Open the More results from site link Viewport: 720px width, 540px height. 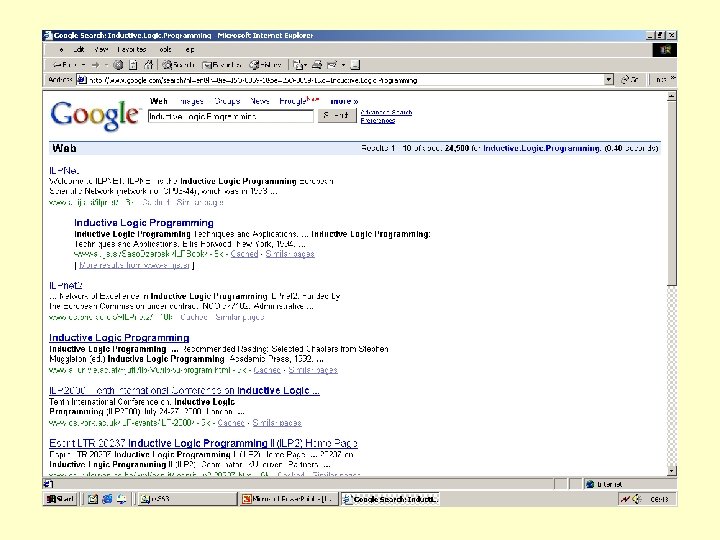click(134, 265)
